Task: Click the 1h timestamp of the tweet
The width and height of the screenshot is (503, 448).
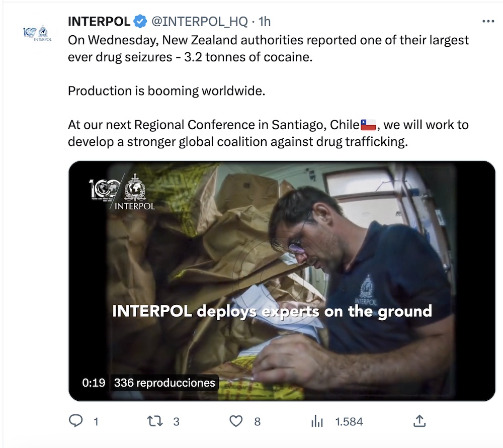Action: click(264, 21)
